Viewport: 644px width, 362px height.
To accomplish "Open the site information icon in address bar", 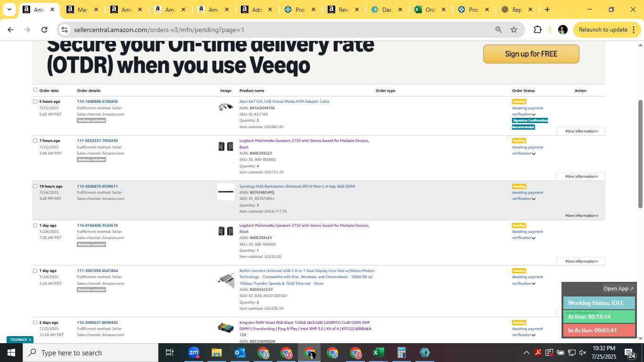I will [65, 30].
